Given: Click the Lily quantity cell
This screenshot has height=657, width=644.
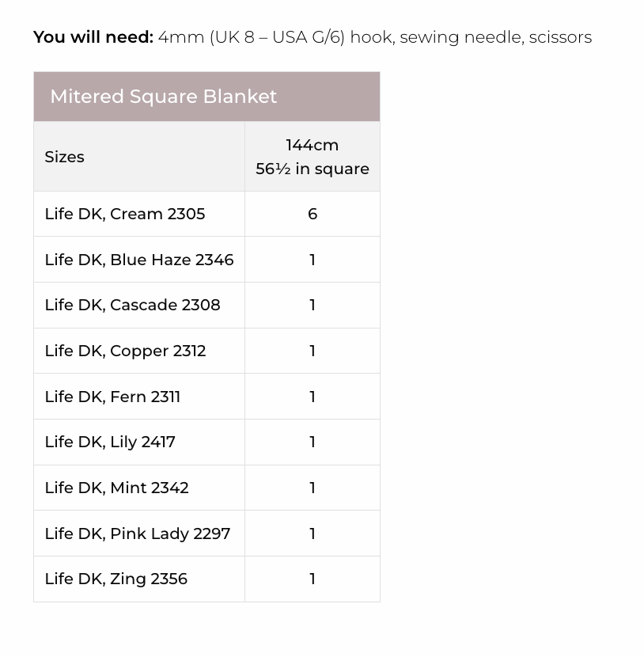Looking at the screenshot, I should tap(313, 442).
